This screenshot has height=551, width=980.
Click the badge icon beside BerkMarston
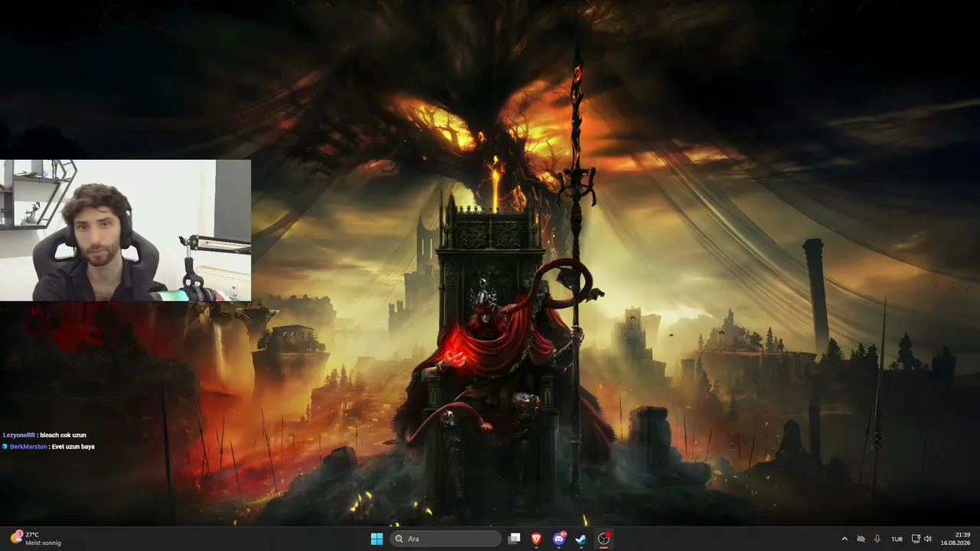(x=5, y=447)
